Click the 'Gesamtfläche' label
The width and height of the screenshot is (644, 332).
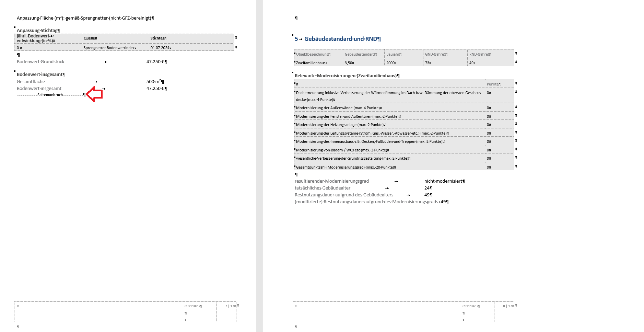tap(31, 82)
